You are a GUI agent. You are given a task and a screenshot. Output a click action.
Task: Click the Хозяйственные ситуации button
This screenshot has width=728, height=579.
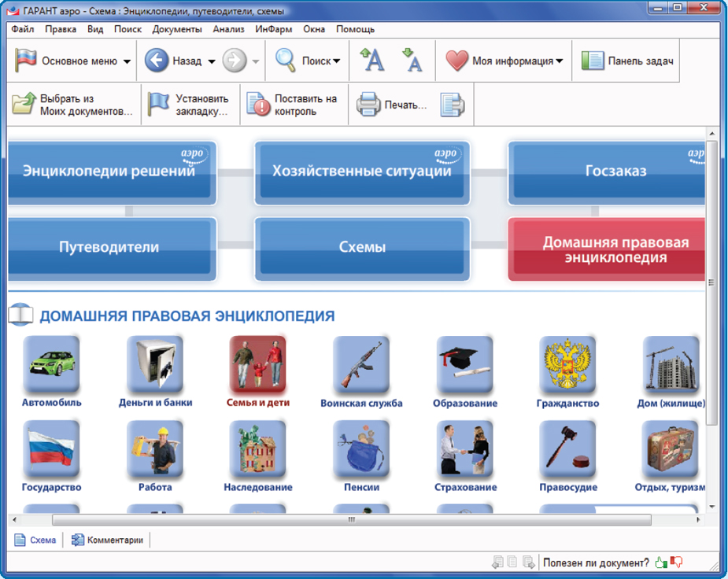[361, 171]
